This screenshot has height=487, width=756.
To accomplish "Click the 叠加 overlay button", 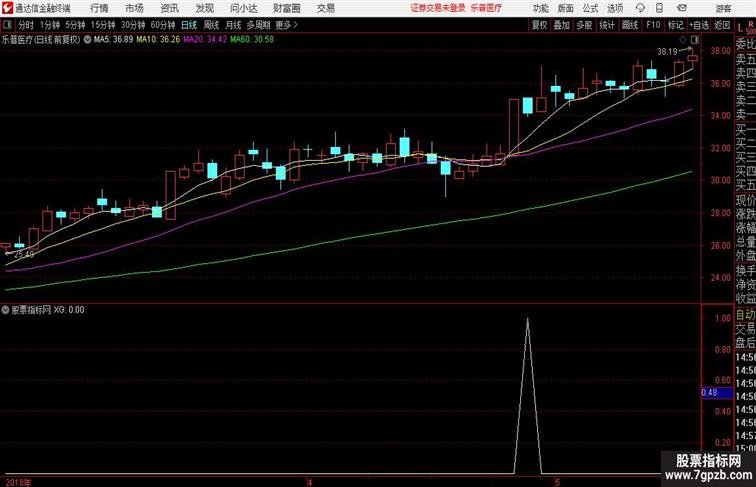I will [562, 25].
